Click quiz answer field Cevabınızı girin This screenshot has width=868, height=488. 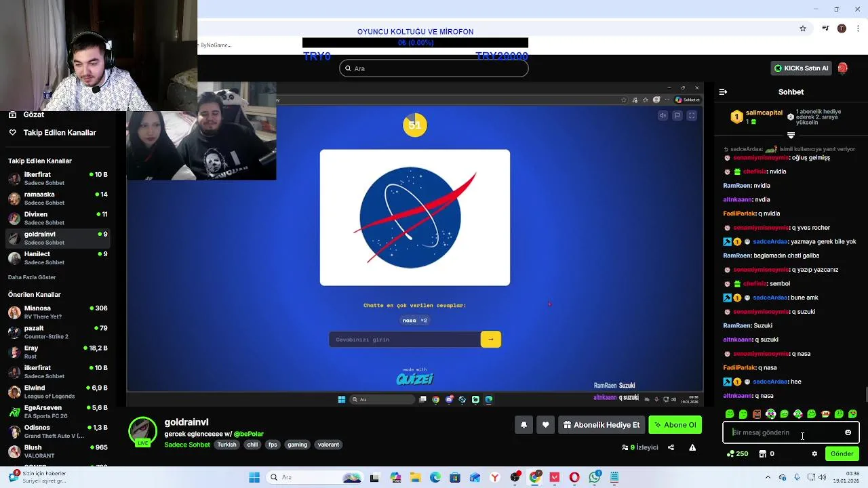pos(405,340)
